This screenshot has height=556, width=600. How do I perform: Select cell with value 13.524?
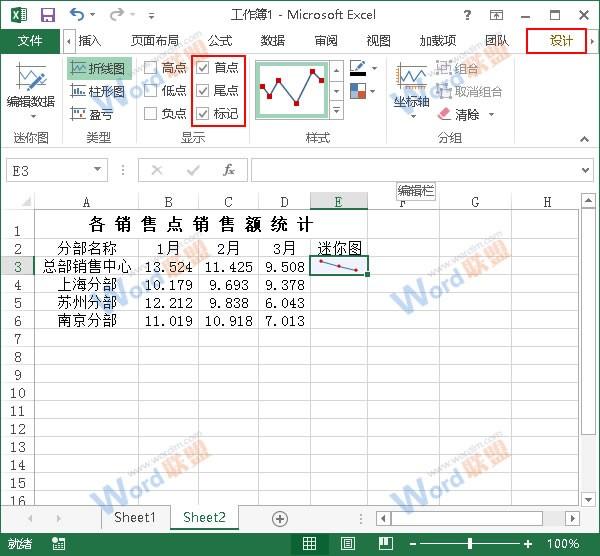168,267
